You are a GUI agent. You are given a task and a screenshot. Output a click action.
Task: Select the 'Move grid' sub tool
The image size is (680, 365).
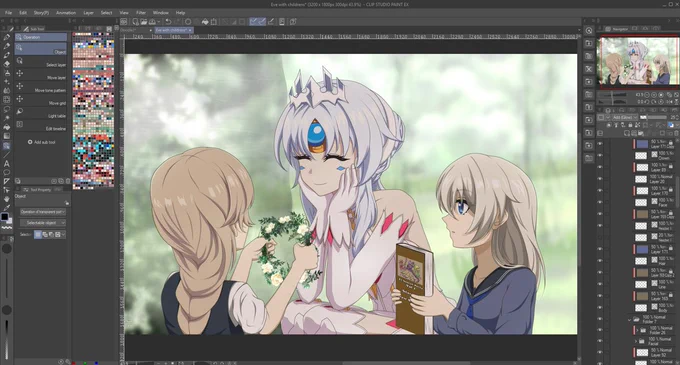(41, 100)
